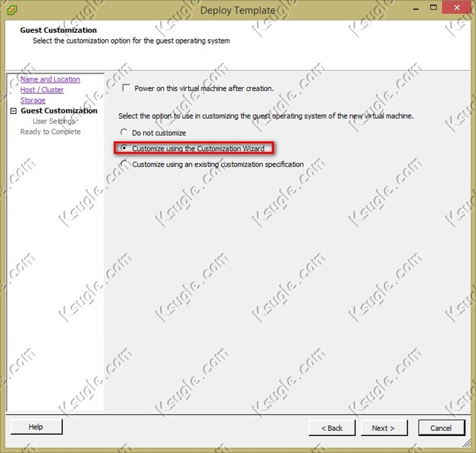Proceed with the Next > button
The width and height of the screenshot is (476, 453).
click(x=384, y=428)
